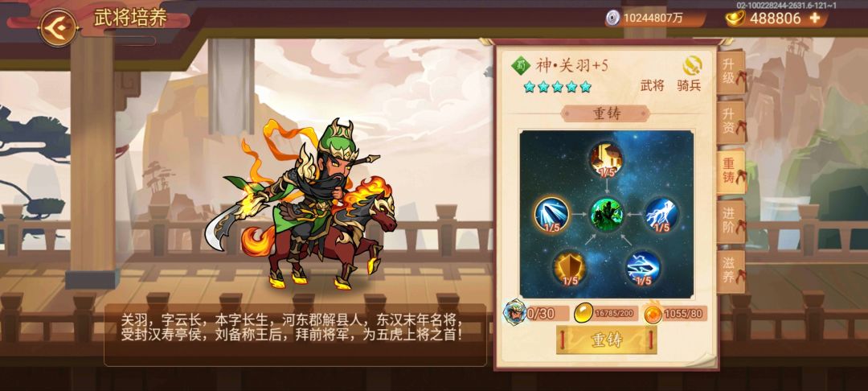Select the lightning horse skill node
Screen dimensions: 868x391
(x=661, y=215)
